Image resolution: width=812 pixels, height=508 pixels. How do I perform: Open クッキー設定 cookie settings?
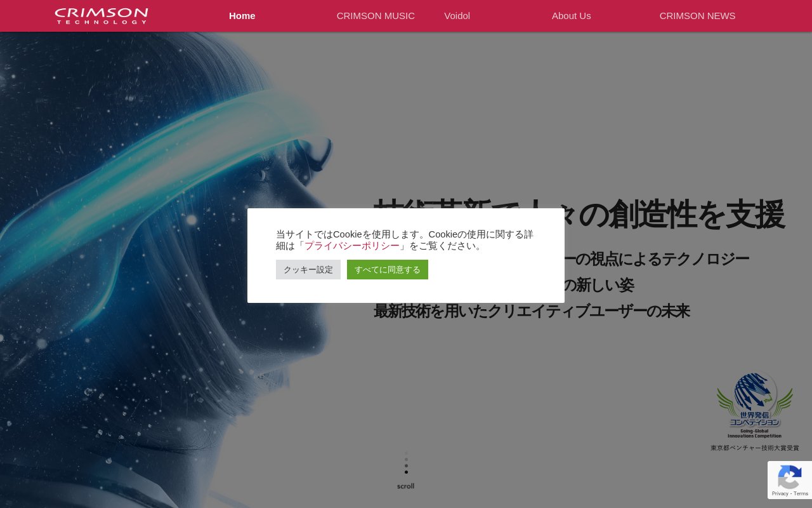point(308,269)
